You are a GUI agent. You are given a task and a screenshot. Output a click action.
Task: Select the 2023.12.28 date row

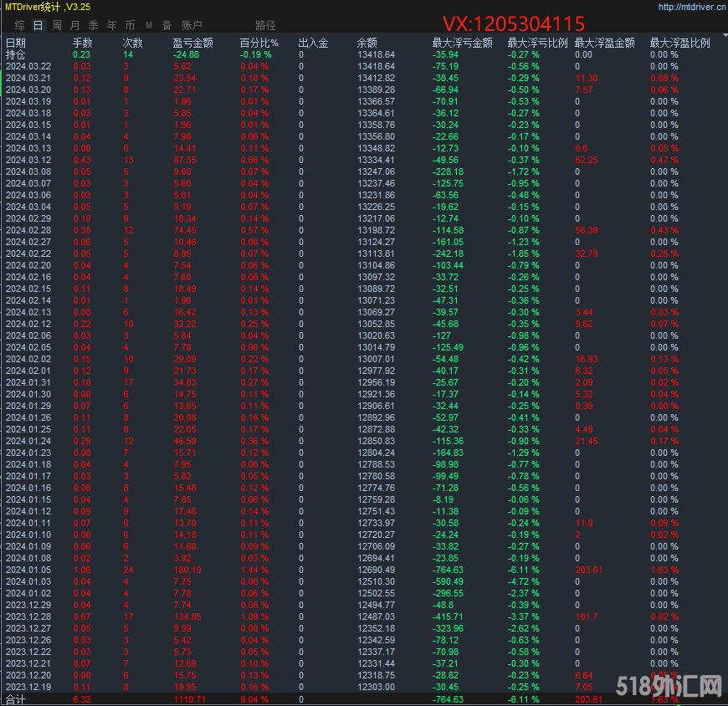pyautogui.click(x=28, y=616)
